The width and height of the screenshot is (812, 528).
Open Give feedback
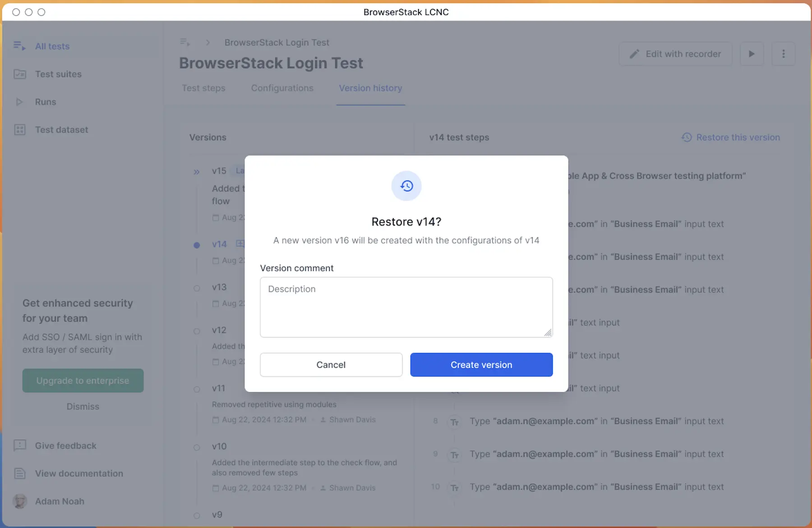66,445
